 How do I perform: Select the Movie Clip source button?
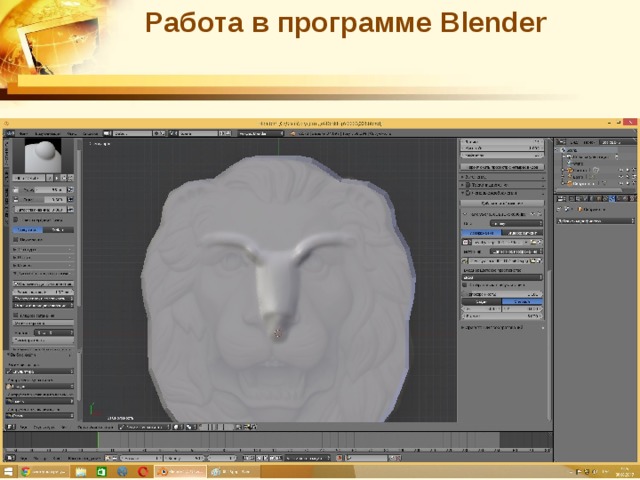pyautogui.click(x=522, y=233)
